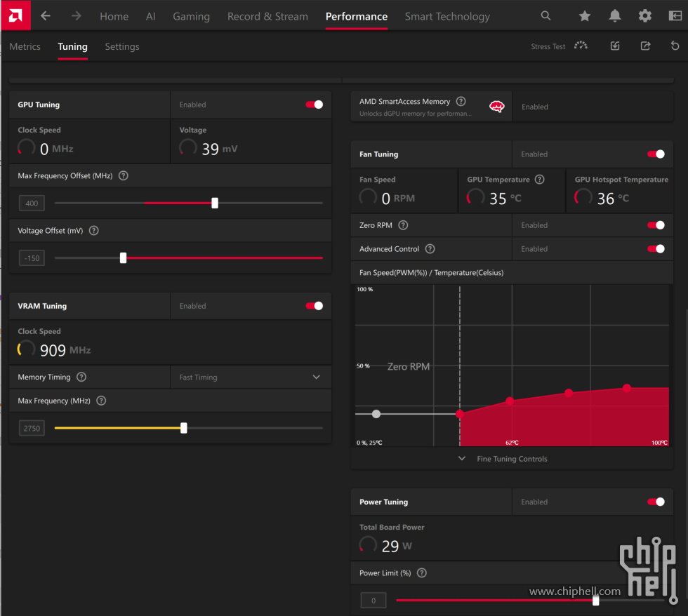Go forward with the right arrow
688x616 pixels.
click(x=77, y=16)
